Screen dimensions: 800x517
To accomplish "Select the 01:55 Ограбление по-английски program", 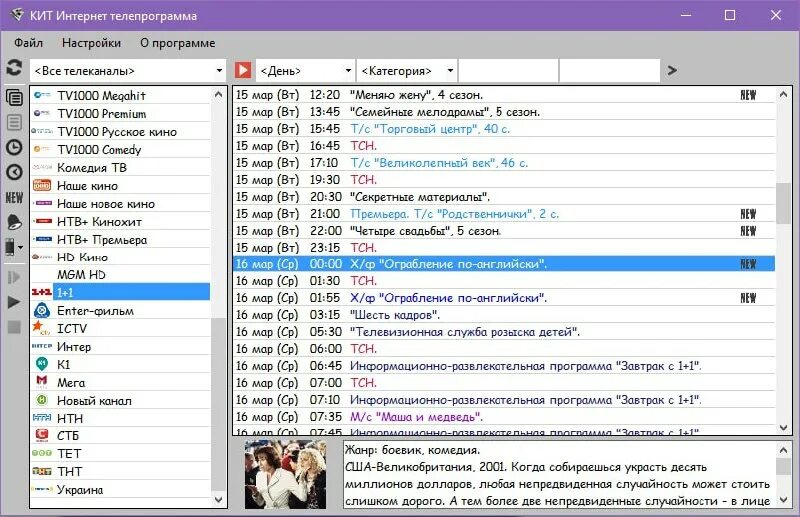I will 504,298.
